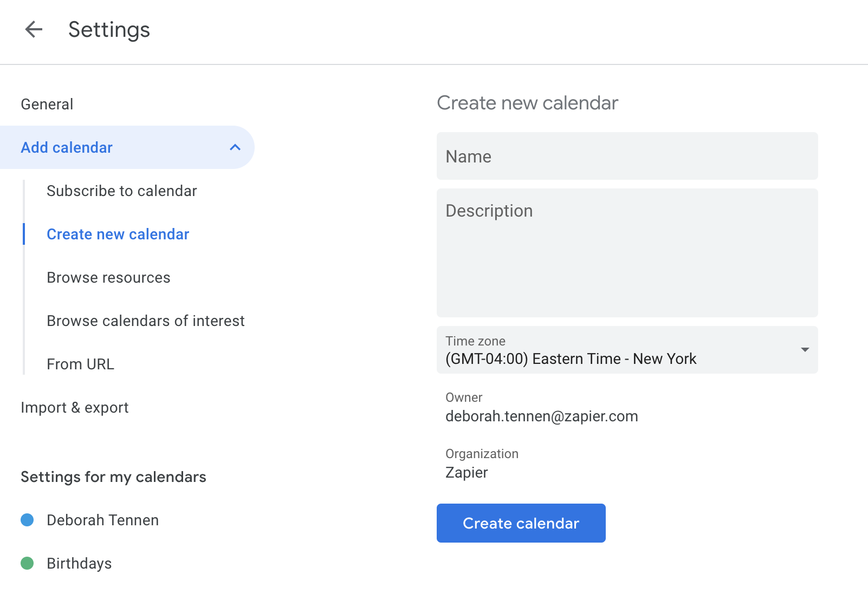Open Import & export settings

coord(75,407)
